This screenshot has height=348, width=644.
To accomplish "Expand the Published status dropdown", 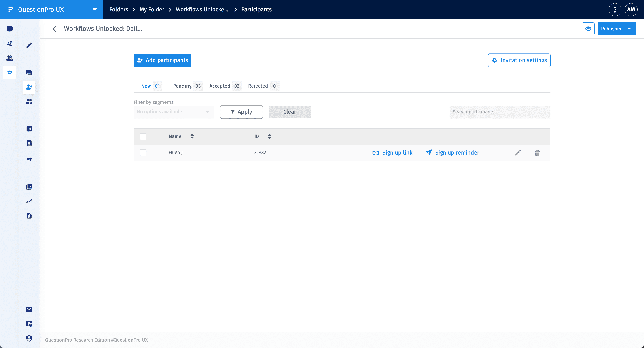I will (x=616, y=29).
